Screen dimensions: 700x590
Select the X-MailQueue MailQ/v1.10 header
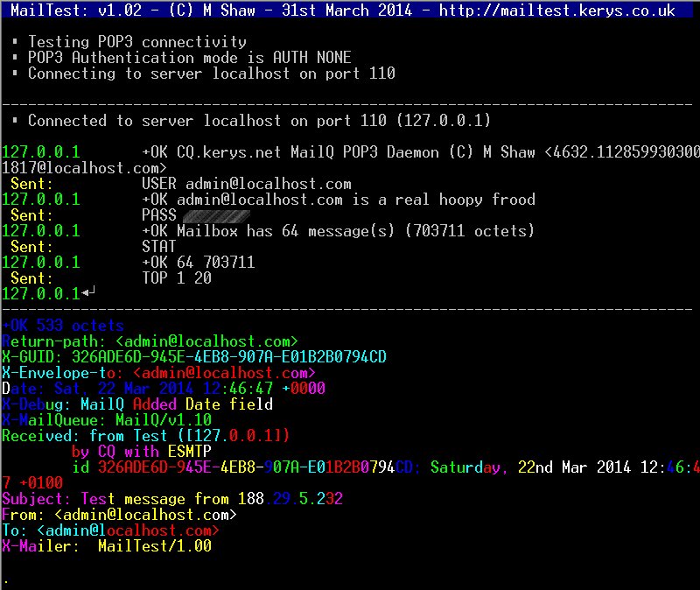click(106, 420)
